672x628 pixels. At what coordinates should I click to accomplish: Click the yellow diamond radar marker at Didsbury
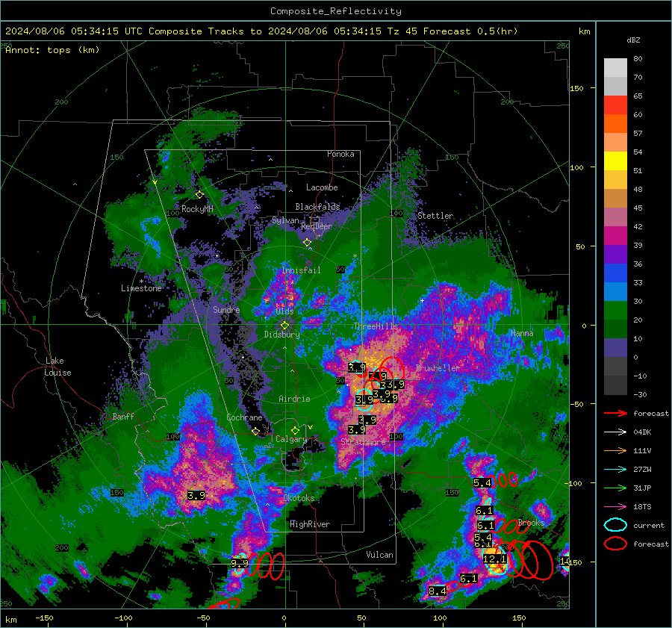tap(284, 326)
